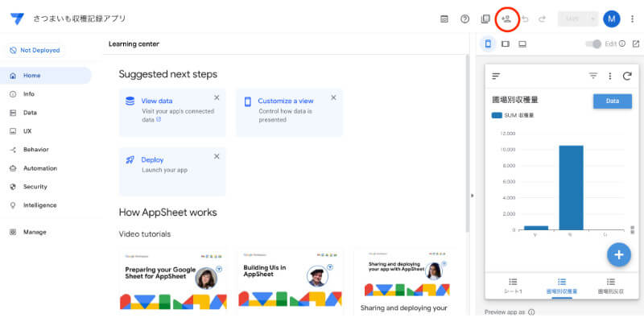Screen dimensions: 644x322
Task: Switch preview to desktop view
Action: (x=522, y=43)
